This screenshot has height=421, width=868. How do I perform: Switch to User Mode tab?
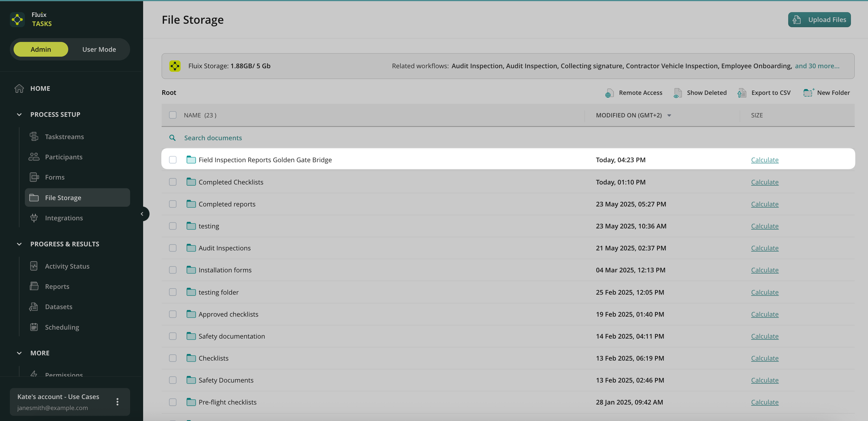99,49
